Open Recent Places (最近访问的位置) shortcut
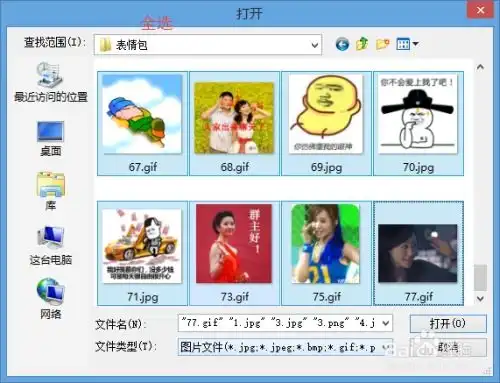 coord(51,82)
